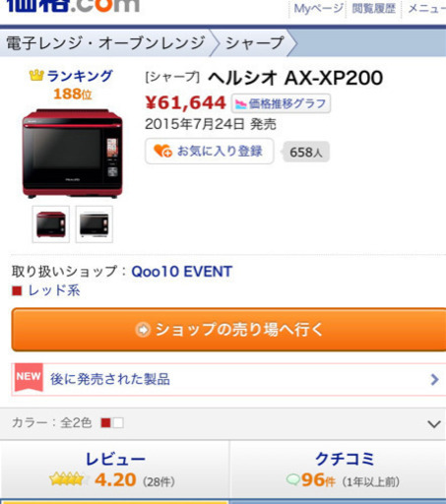Switch to the レビュー tab
446x504 pixels.
[115, 470]
